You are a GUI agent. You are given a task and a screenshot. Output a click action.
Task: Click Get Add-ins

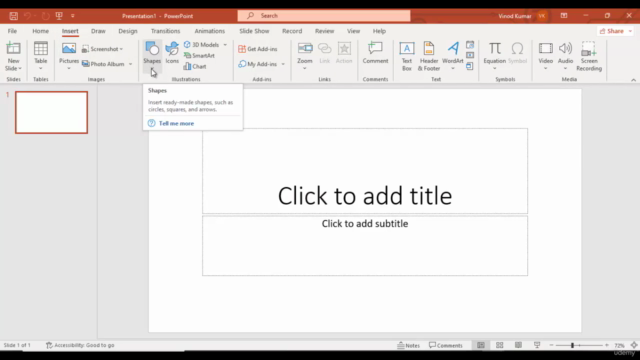tap(258, 49)
